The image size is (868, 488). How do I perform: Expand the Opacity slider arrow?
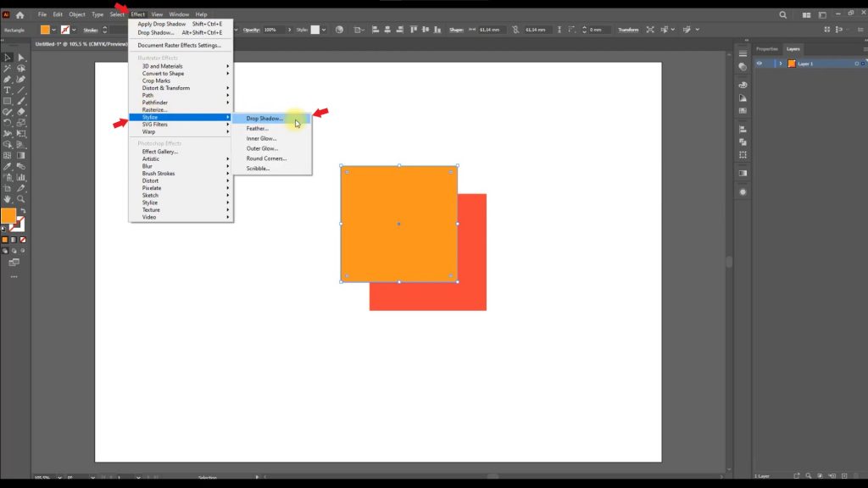[289, 30]
